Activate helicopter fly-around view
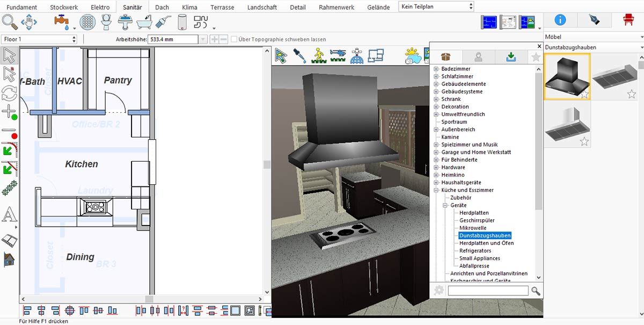The height and width of the screenshot is (325, 644). point(338,55)
